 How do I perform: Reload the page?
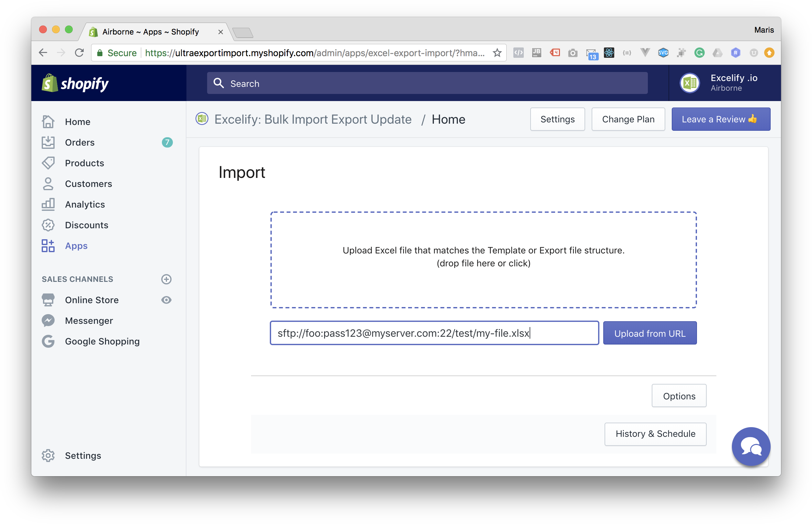(79, 53)
